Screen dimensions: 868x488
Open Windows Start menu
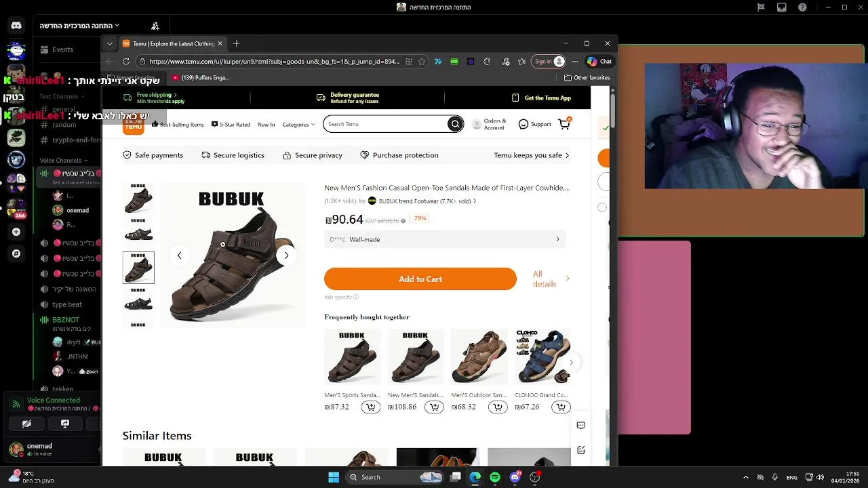pyautogui.click(x=334, y=477)
